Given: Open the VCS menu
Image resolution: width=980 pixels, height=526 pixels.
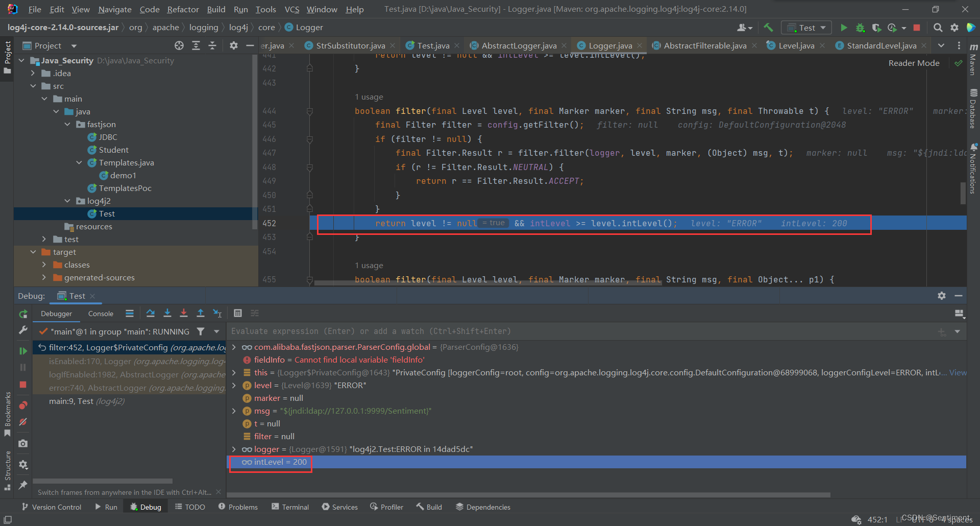Looking at the screenshot, I should (292, 9).
